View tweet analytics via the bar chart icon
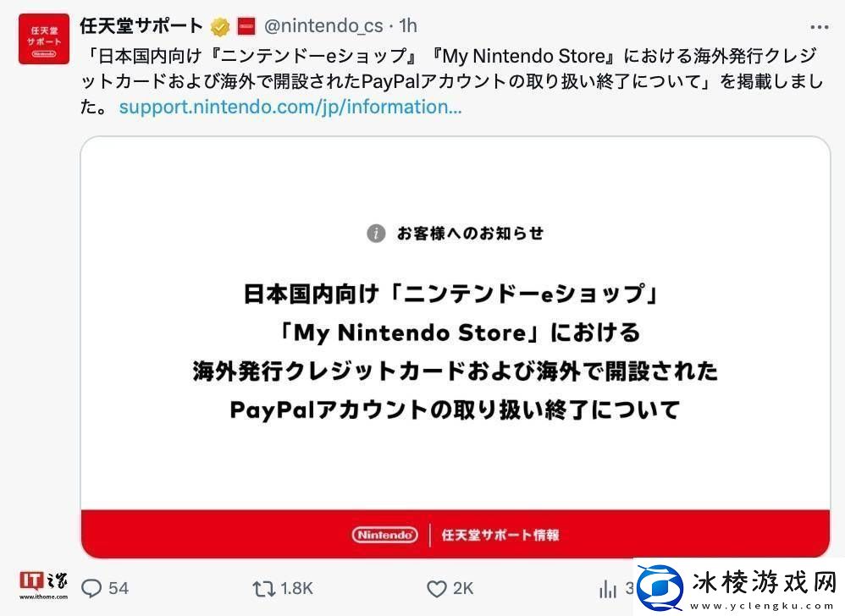The width and height of the screenshot is (845, 616). tap(608, 588)
